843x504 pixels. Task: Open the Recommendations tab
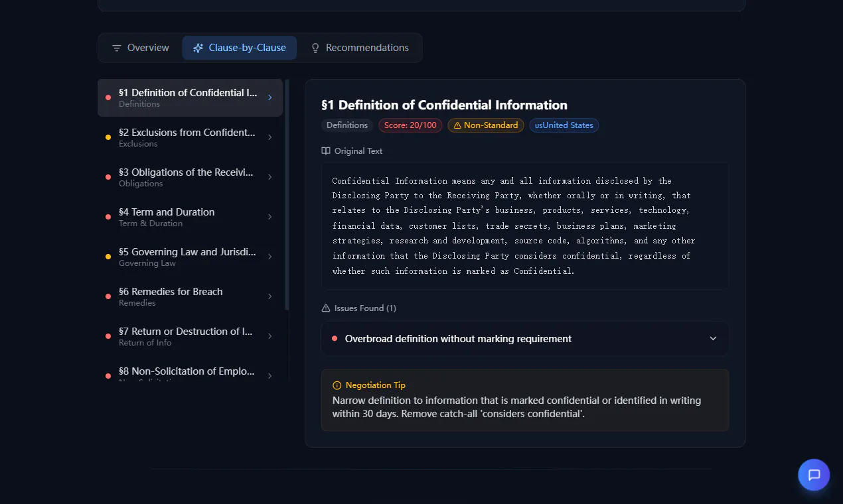coord(360,48)
